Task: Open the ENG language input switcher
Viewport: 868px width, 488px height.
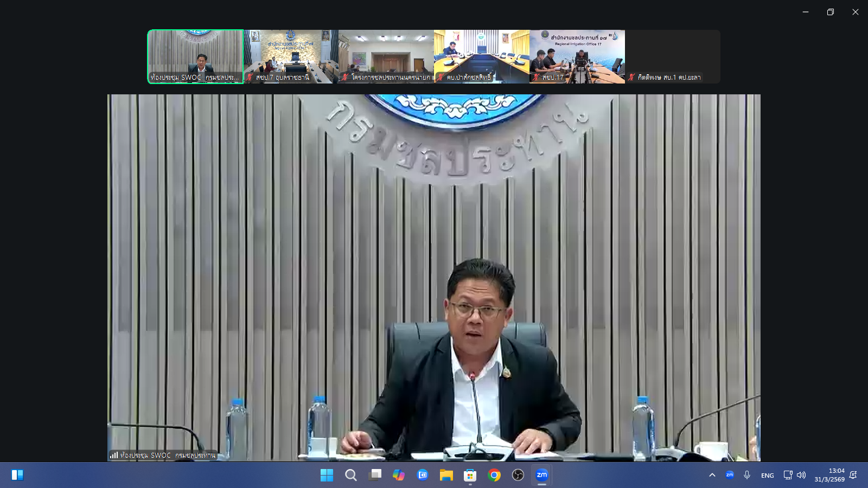Action: (767, 476)
